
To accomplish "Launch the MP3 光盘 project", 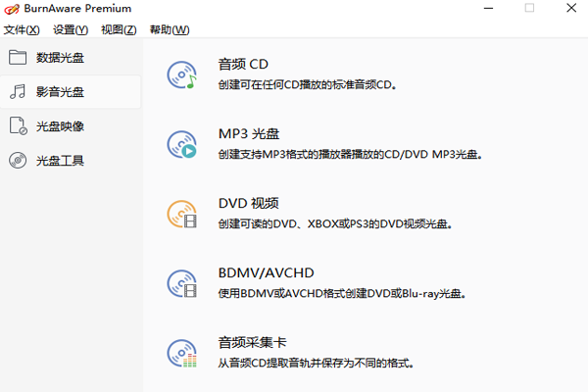I will [249, 134].
